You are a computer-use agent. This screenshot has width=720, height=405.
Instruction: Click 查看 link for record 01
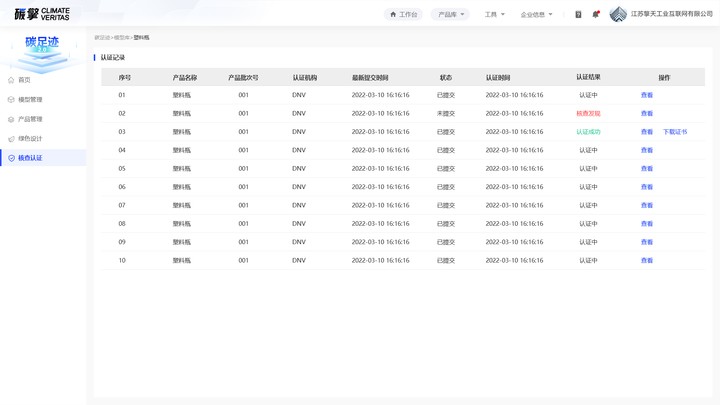click(x=647, y=95)
